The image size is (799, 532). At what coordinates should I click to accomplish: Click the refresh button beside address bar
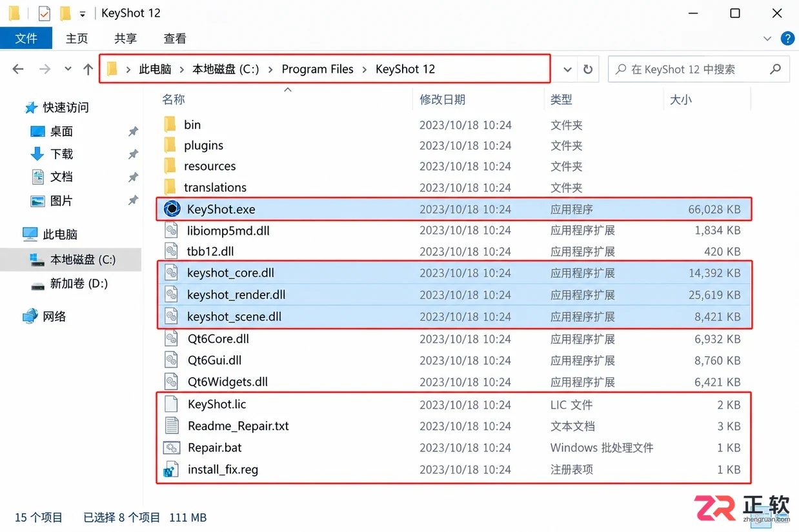tap(588, 69)
